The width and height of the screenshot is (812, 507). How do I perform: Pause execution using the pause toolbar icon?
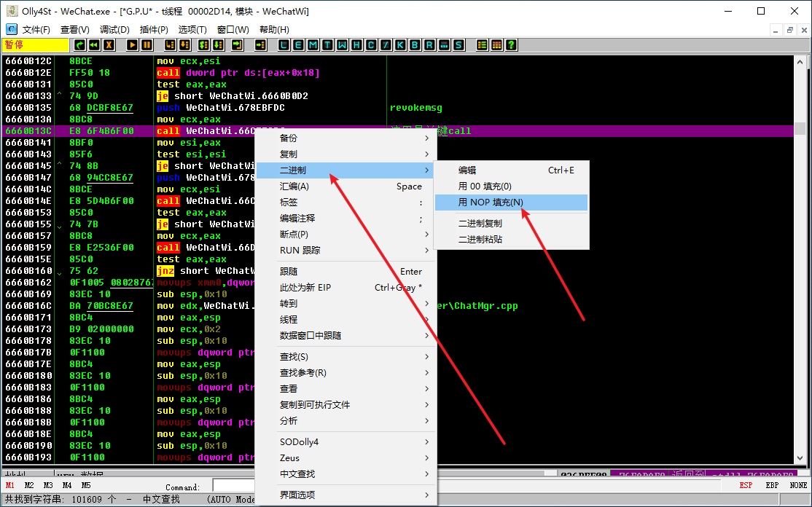click(147, 45)
